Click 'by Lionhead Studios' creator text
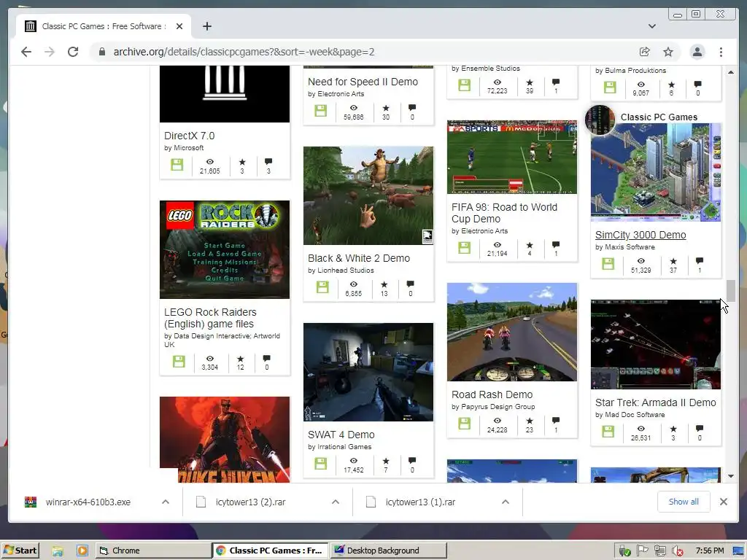This screenshot has height=560, width=747. 341,271
